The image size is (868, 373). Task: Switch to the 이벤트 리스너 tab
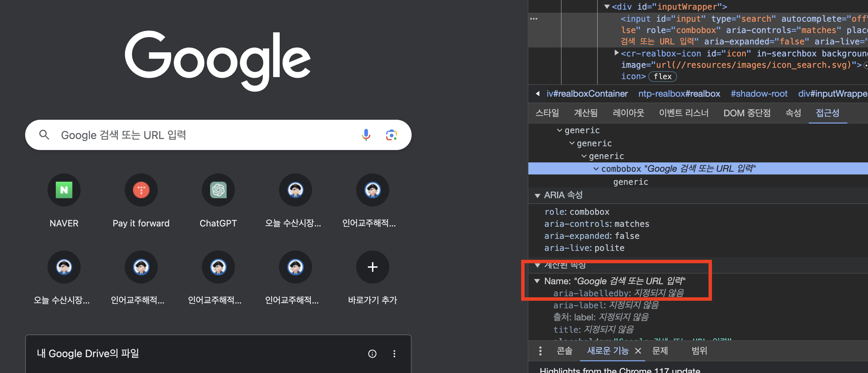tap(684, 113)
